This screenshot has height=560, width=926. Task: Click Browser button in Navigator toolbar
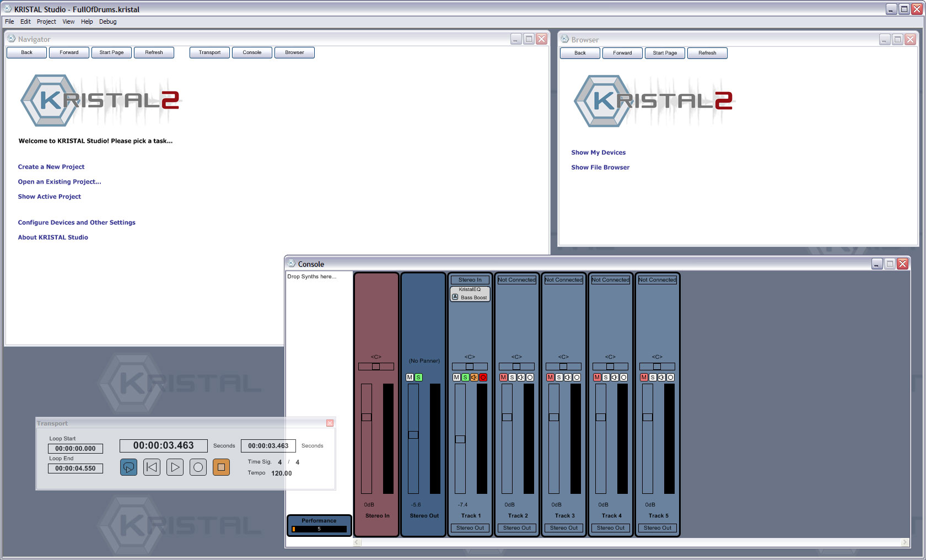tap(294, 52)
